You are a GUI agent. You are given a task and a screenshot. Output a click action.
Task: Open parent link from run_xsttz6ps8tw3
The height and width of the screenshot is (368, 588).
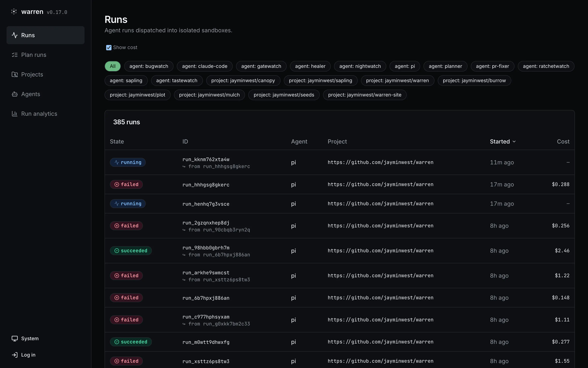coord(226,280)
